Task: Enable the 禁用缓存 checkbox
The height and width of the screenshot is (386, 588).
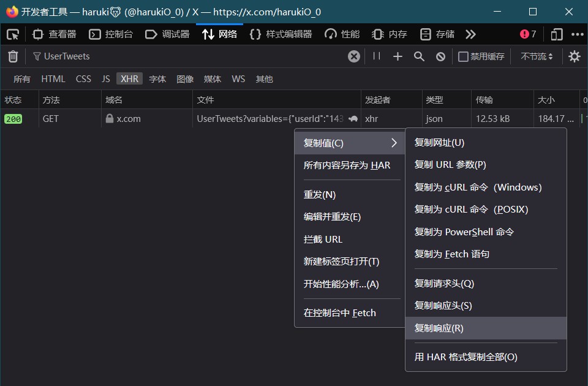Action: [464, 56]
